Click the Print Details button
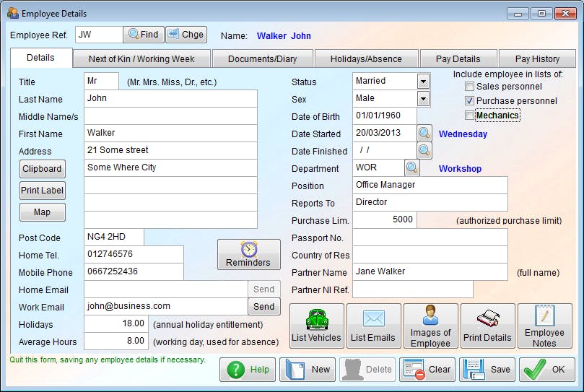 (487, 326)
